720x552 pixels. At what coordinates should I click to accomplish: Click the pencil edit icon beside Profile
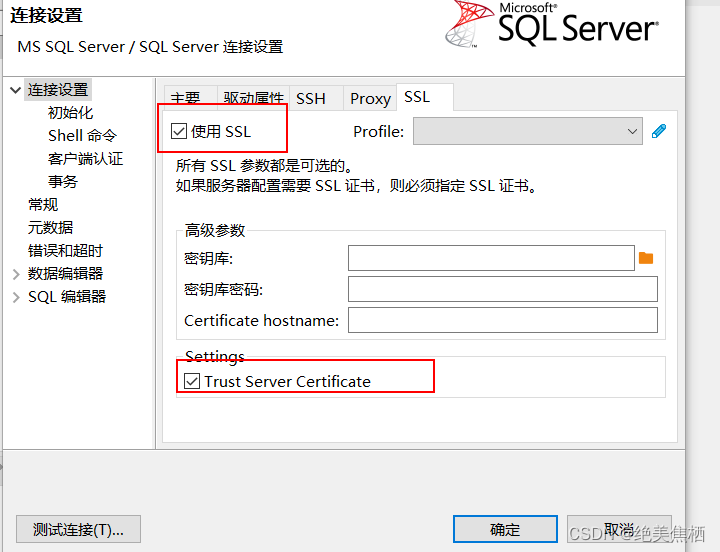point(658,131)
